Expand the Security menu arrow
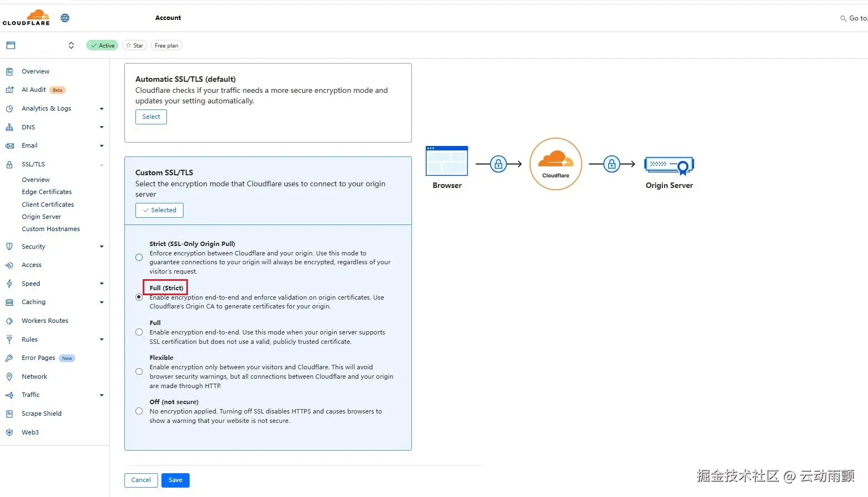 (102, 247)
